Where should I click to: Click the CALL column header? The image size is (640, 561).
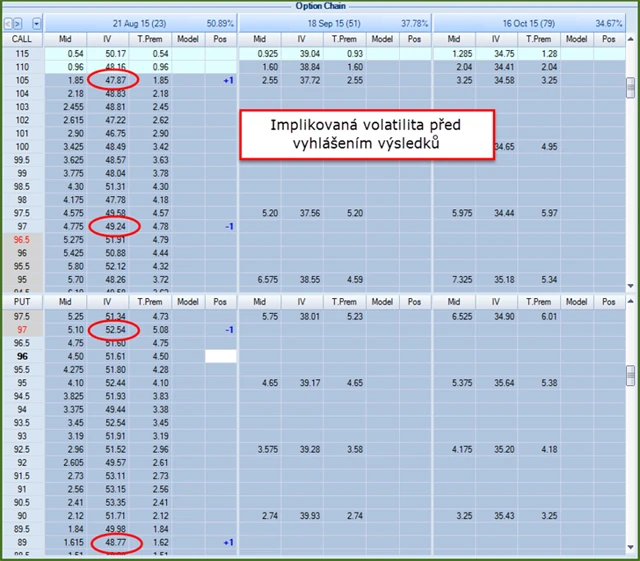pyautogui.click(x=22, y=39)
